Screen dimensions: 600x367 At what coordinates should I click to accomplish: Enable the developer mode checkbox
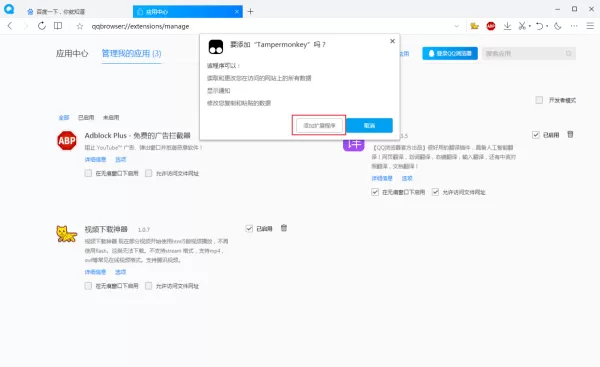point(539,100)
